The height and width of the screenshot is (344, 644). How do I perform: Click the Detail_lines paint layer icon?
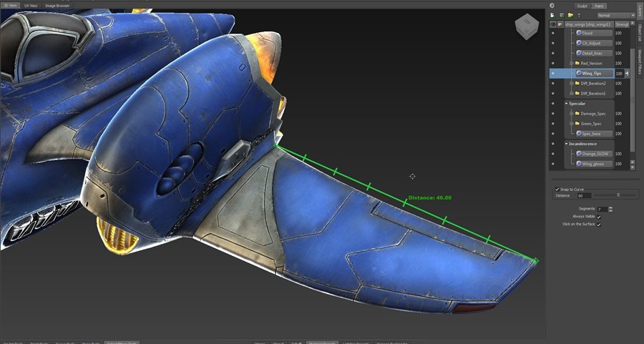[579, 53]
